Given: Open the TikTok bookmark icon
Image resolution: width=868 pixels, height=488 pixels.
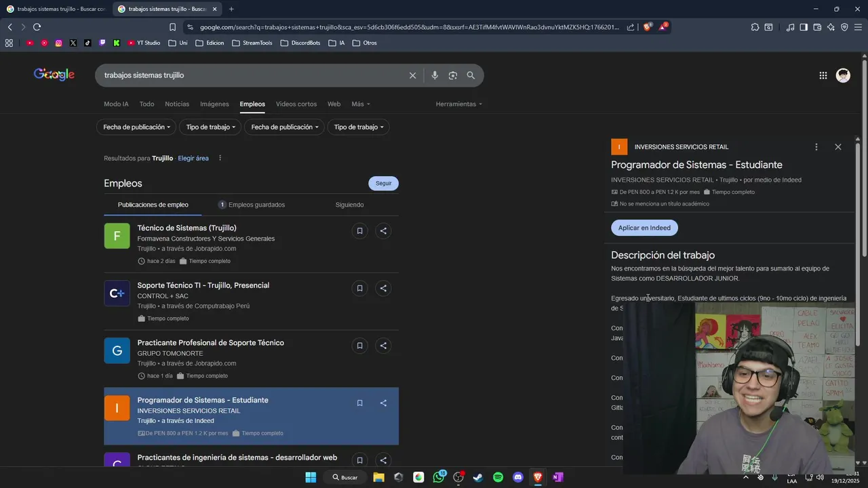Looking at the screenshot, I should (x=87, y=43).
